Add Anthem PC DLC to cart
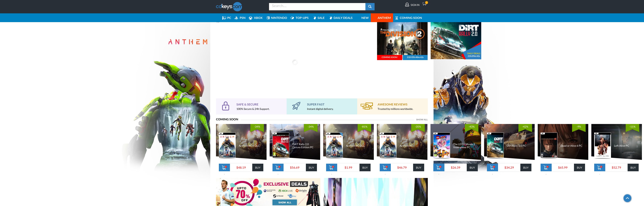 (331, 167)
